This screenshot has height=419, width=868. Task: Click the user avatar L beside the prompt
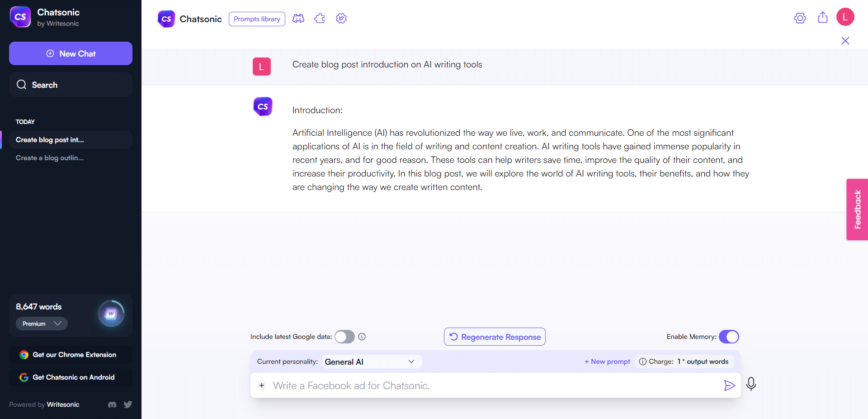coord(262,67)
